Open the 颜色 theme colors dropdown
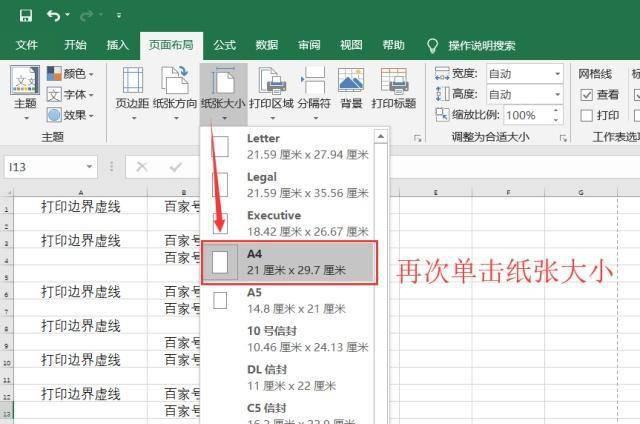Screen dimensions: 640x424 coord(70,74)
